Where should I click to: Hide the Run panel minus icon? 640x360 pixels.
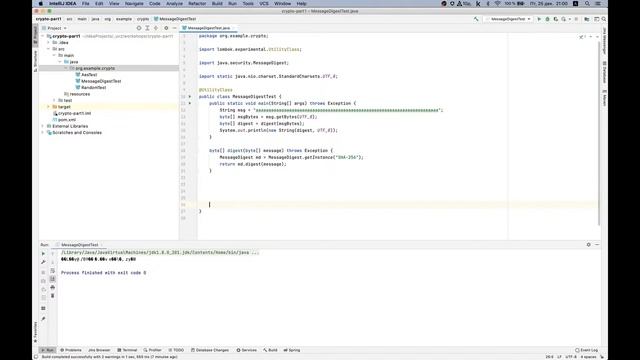click(597, 244)
